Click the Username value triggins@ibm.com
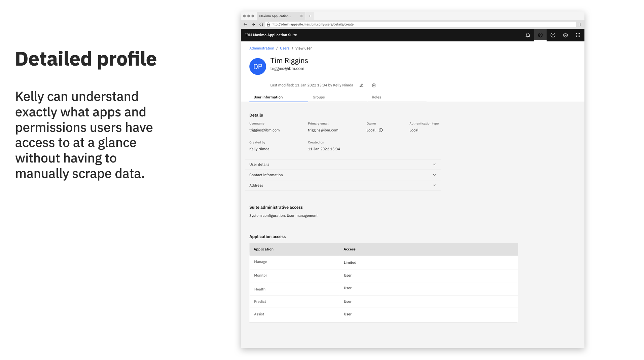Viewport: 644px width, 360px height. coord(264,130)
